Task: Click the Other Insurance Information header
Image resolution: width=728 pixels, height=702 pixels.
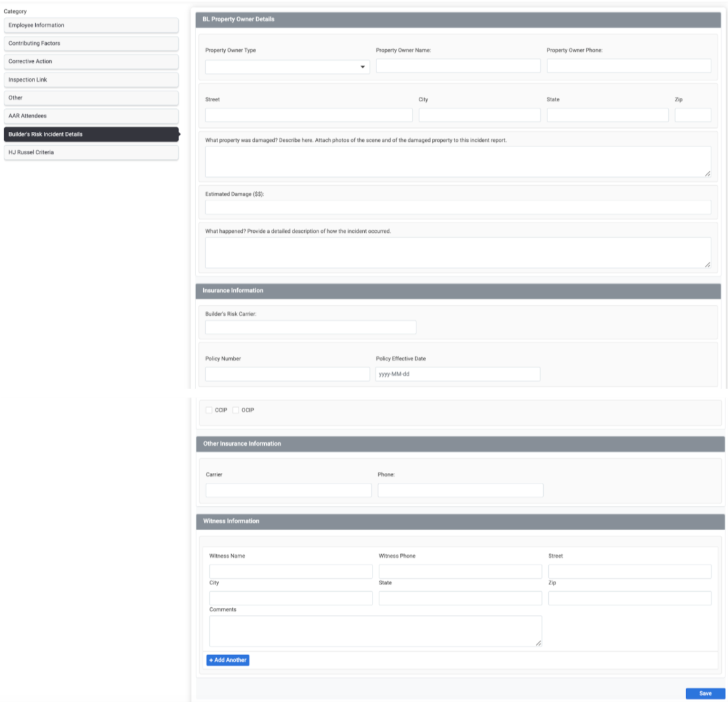Action: [461, 444]
